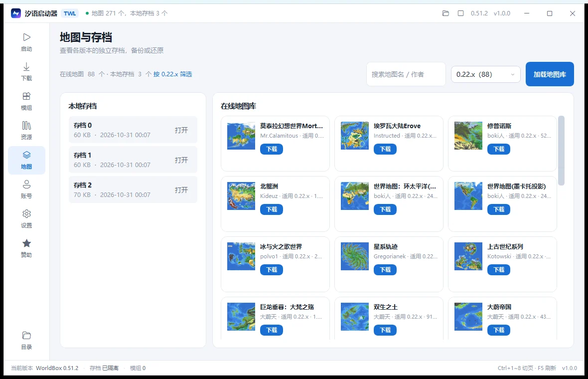Click the 赞助 sponsor star icon
The image size is (588, 379).
(26, 243)
